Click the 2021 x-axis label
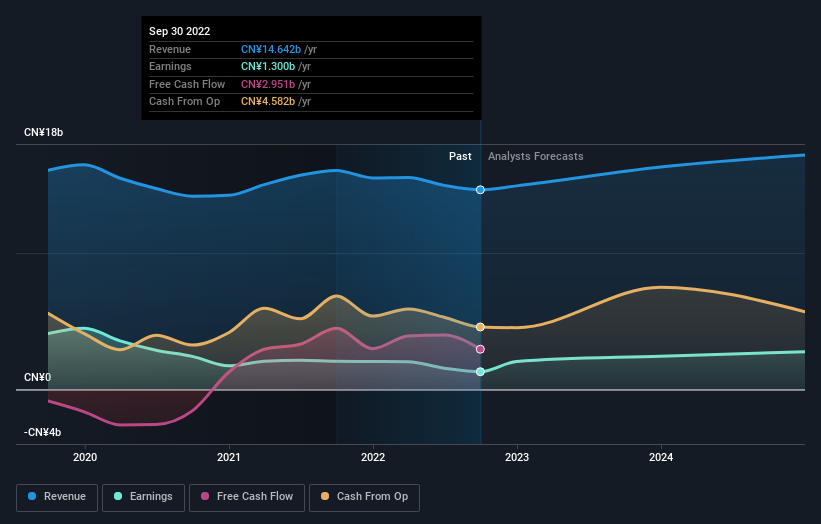The height and width of the screenshot is (524, 821). [x=229, y=457]
